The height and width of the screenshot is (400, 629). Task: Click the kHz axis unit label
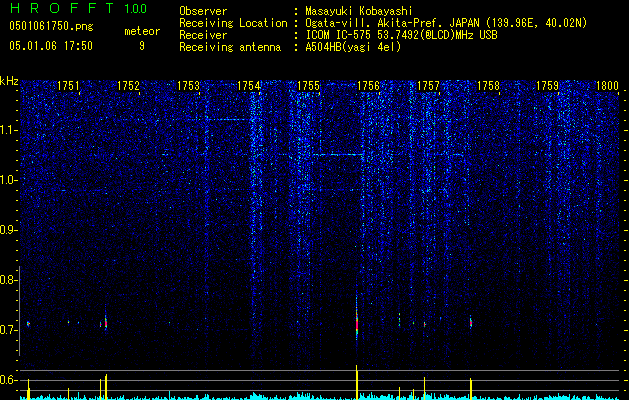pos(9,81)
